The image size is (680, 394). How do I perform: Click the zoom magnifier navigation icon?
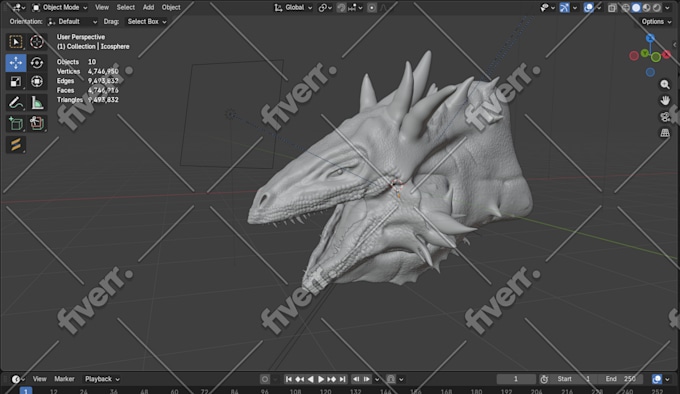664,85
